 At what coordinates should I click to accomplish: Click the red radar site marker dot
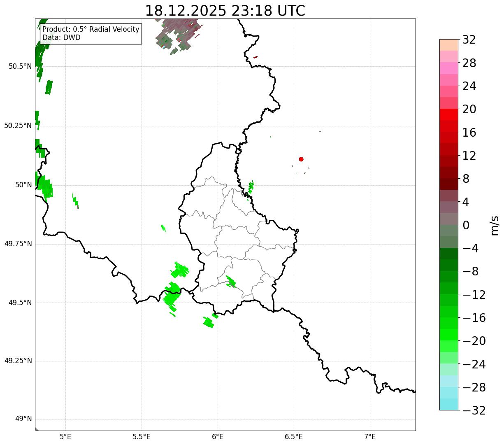click(301, 159)
